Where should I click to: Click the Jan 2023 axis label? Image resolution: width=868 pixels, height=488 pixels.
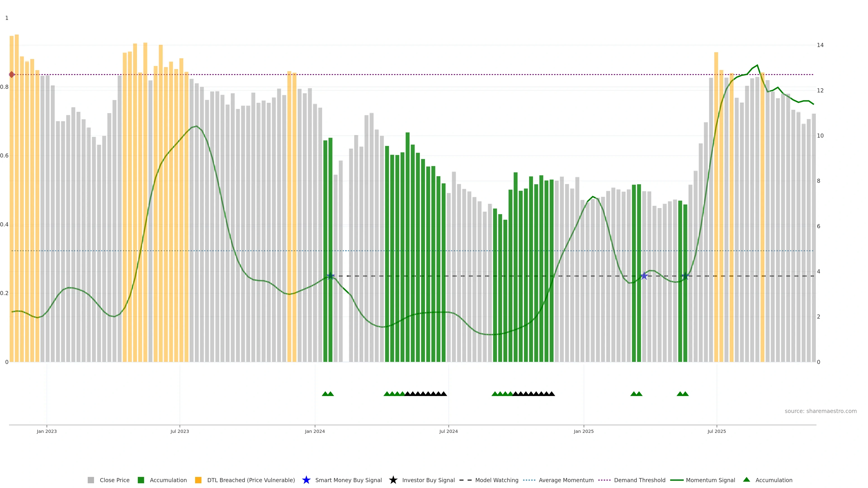click(47, 431)
